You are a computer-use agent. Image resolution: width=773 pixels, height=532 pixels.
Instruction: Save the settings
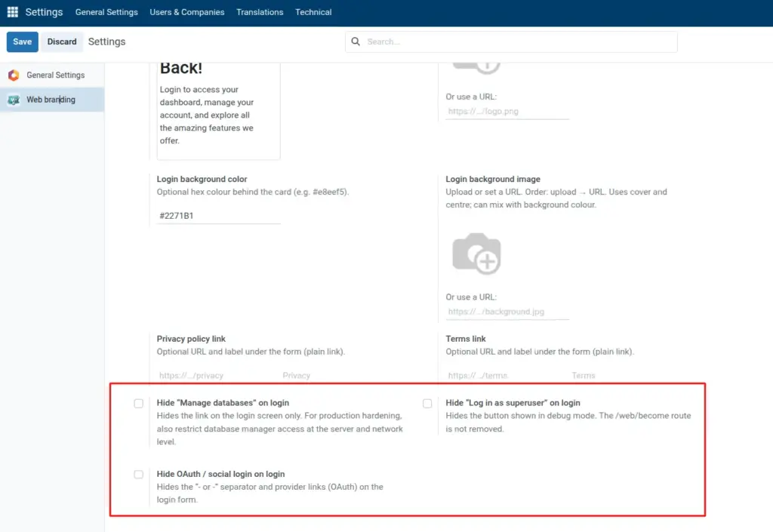click(22, 42)
